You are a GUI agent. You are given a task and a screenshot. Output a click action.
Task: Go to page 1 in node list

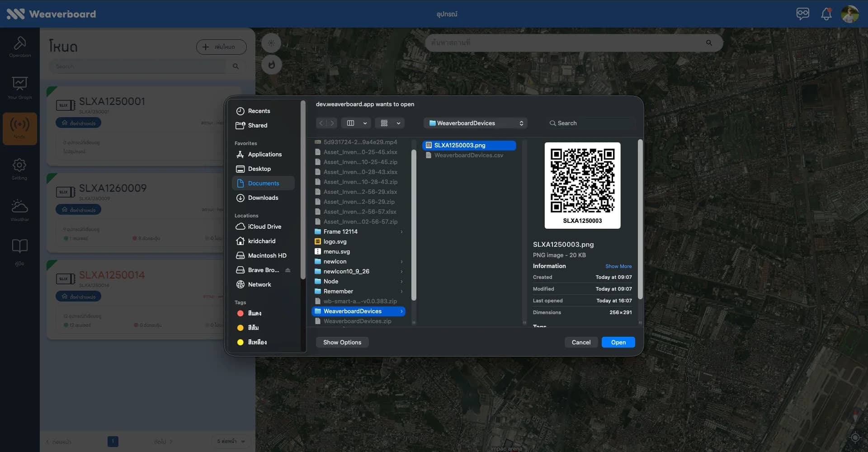tap(113, 441)
